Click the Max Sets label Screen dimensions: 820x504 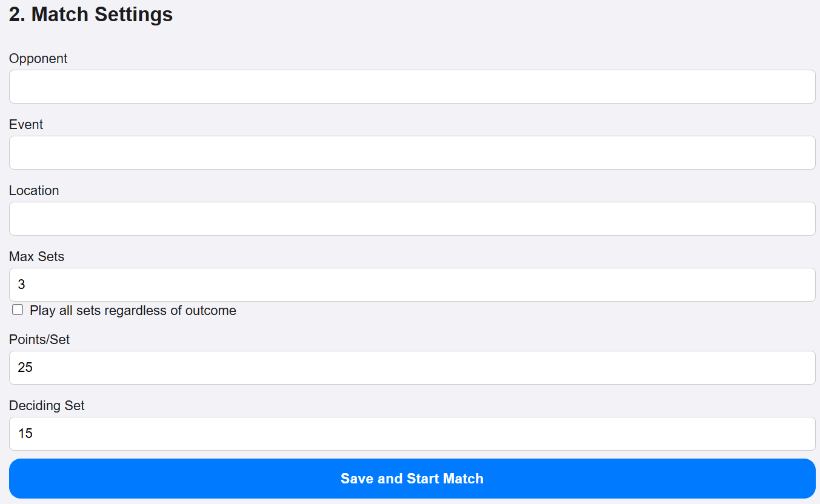(36, 256)
